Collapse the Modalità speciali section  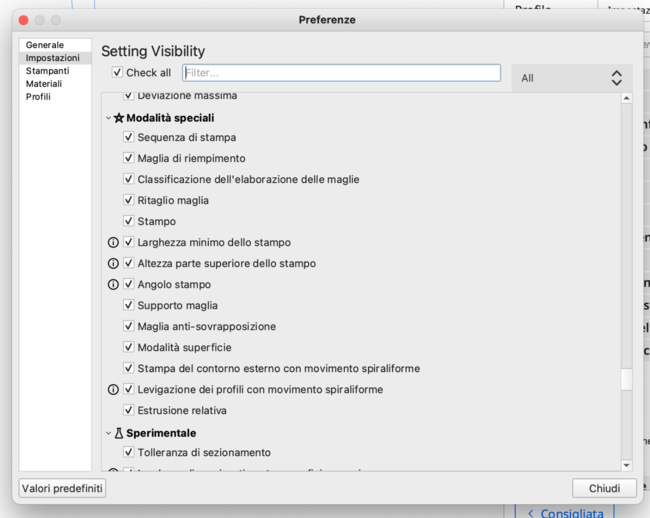[x=108, y=117]
